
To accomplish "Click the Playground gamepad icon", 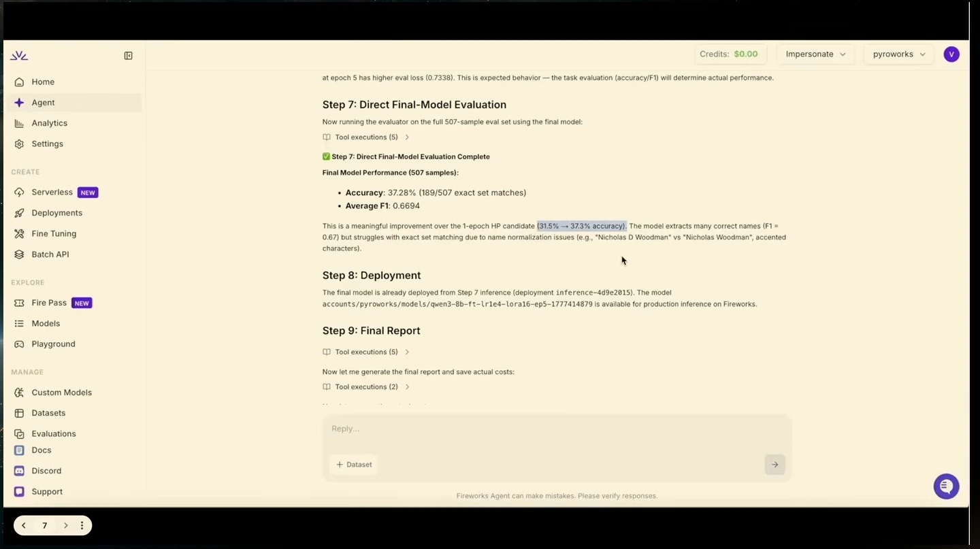I will point(19,344).
